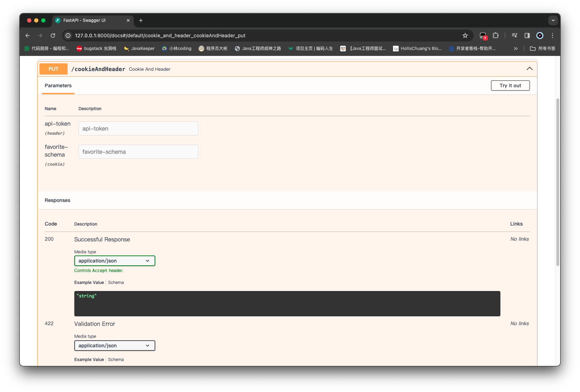This screenshot has height=392, width=580.
Task: Open the 小林coding bookmark
Action: (176, 49)
